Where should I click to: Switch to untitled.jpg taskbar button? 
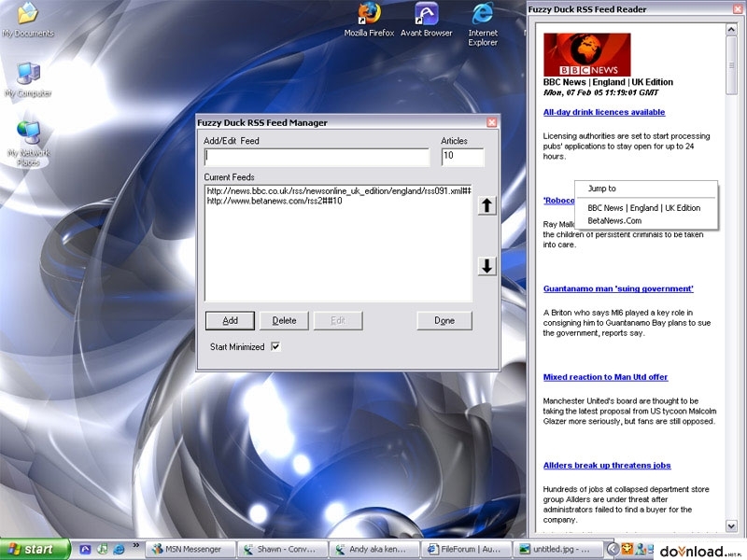point(557,550)
